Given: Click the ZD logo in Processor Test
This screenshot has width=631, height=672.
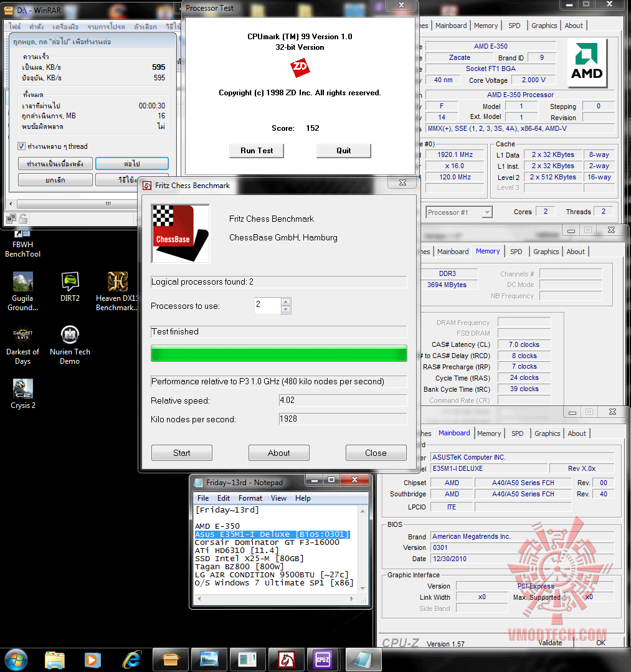Looking at the screenshot, I should pos(300,67).
